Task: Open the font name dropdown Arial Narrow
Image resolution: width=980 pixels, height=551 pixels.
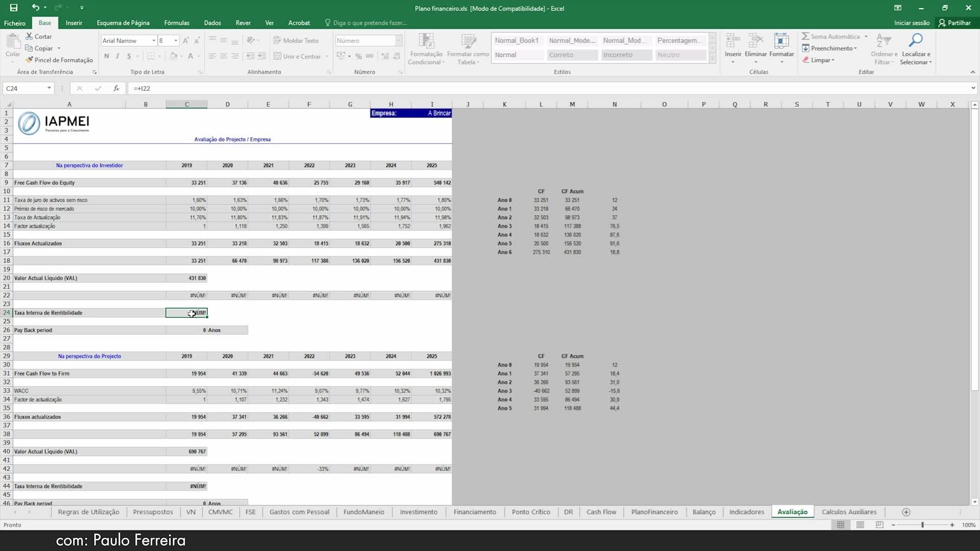Action: click(x=154, y=40)
